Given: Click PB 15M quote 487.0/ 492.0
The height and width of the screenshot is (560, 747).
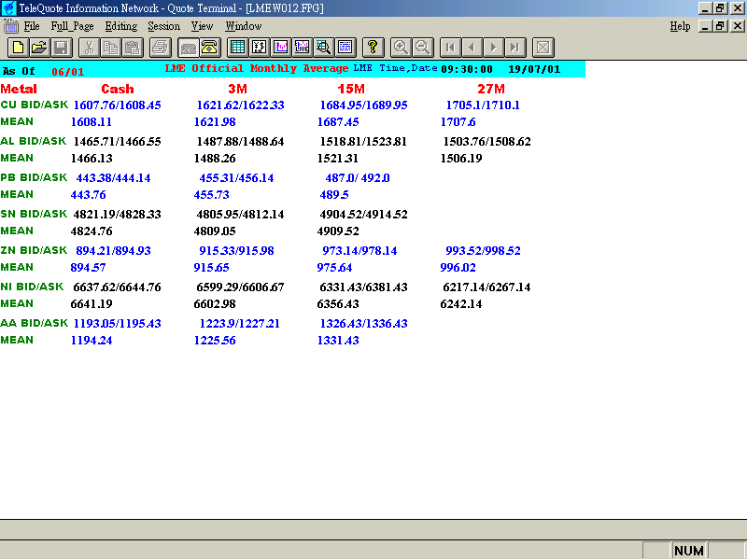Looking at the screenshot, I should [358, 178].
